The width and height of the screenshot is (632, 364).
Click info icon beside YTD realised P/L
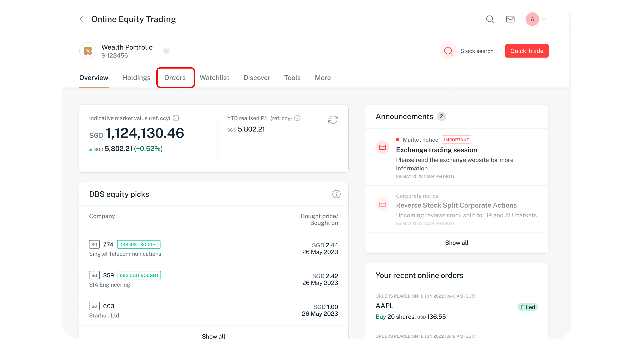[297, 118]
